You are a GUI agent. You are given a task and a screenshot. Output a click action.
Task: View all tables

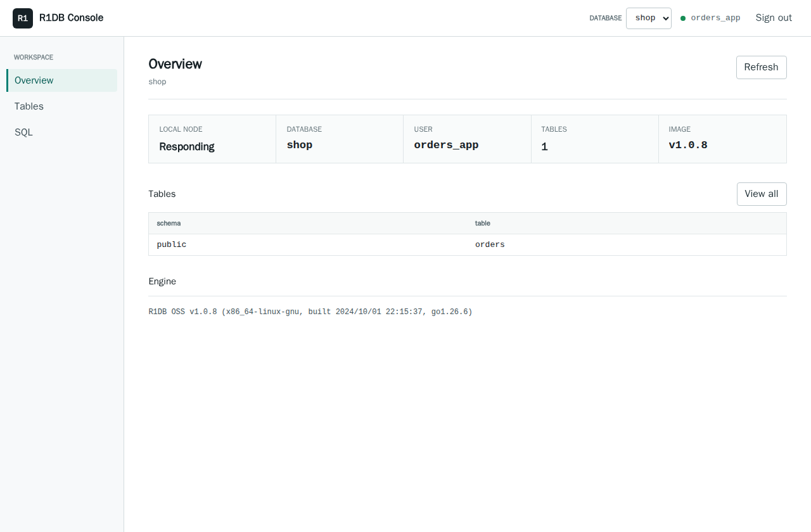762,194
